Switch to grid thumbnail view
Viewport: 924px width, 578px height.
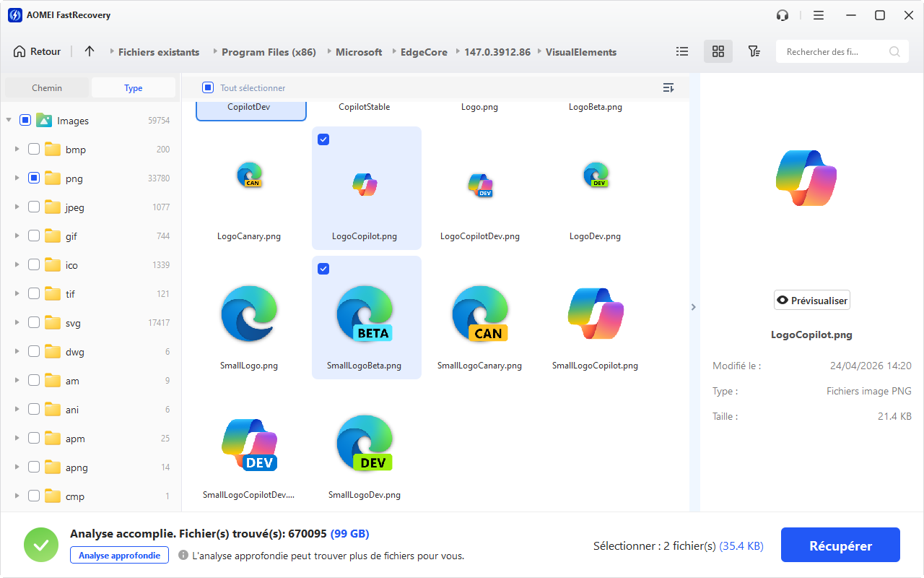pyautogui.click(x=718, y=51)
